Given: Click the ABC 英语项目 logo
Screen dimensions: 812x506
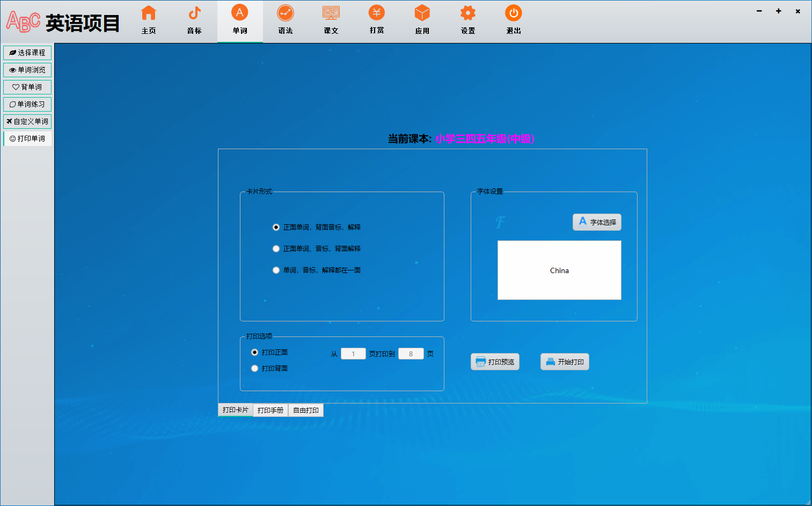Looking at the screenshot, I should (x=63, y=23).
